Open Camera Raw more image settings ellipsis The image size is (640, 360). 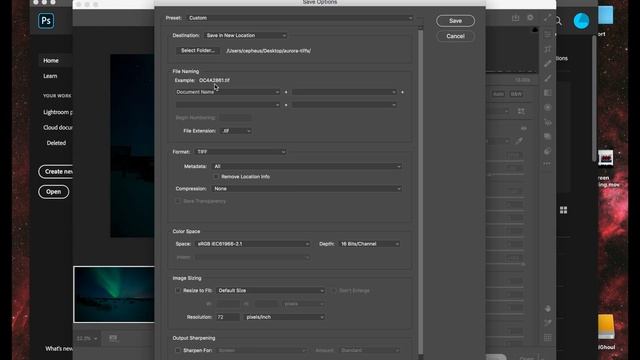[x=548, y=164]
